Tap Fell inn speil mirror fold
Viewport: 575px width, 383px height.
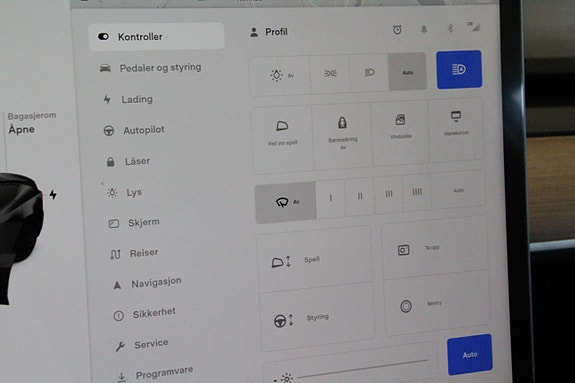[282, 139]
